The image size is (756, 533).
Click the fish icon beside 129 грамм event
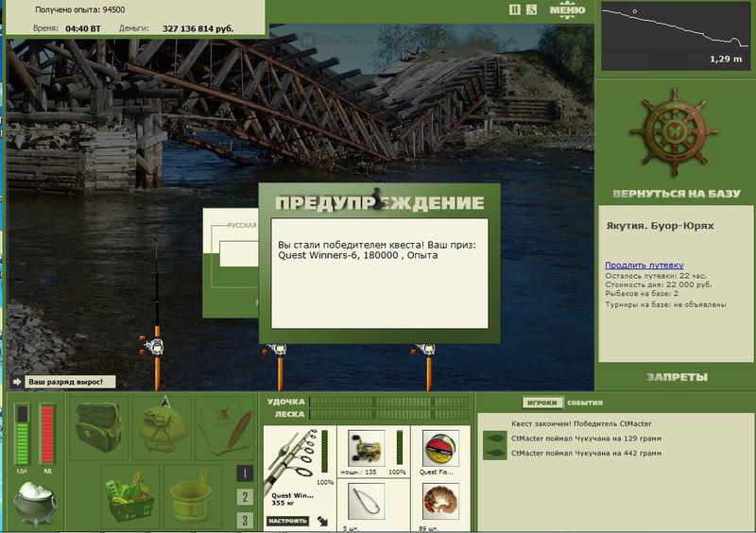(494, 438)
